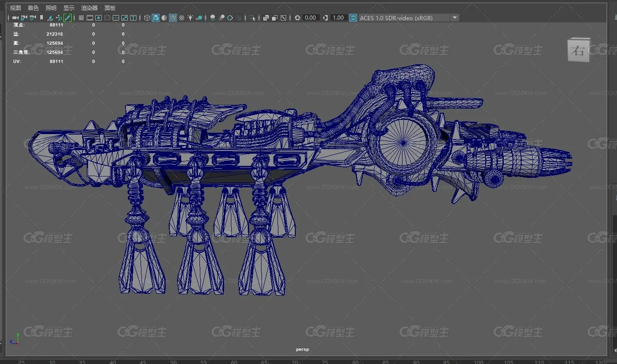Toggle the Resolution Gate display

[x=99, y=18]
